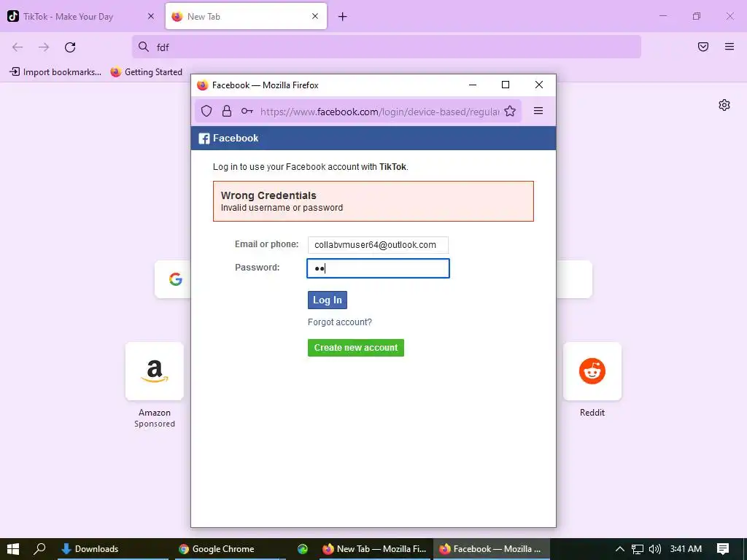This screenshot has width=747, height=560.
Task: Maximize the Facebook — Mozilla Firefox window
Action: 506,85
